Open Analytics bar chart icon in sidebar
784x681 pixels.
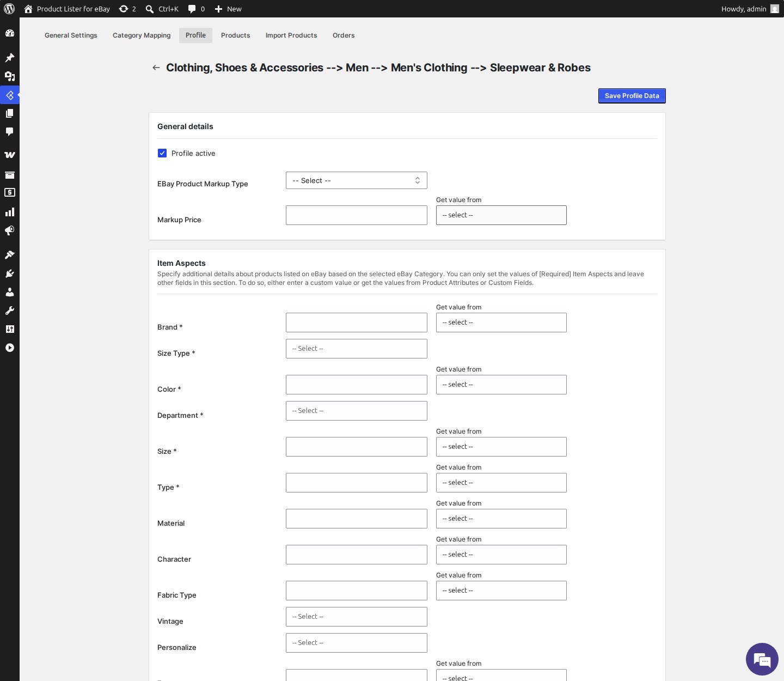click(10, 212)
